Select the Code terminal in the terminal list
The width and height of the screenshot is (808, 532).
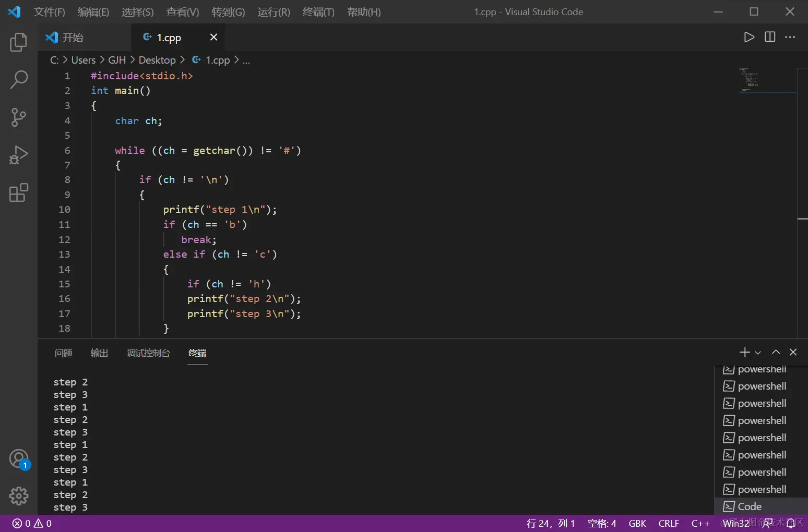tap(760, 506)
